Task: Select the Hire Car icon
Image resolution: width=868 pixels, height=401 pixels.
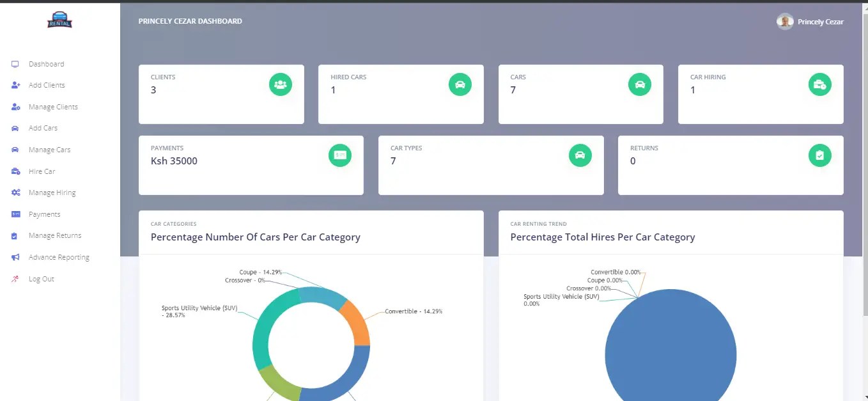Action: click(x=14, y=171)
